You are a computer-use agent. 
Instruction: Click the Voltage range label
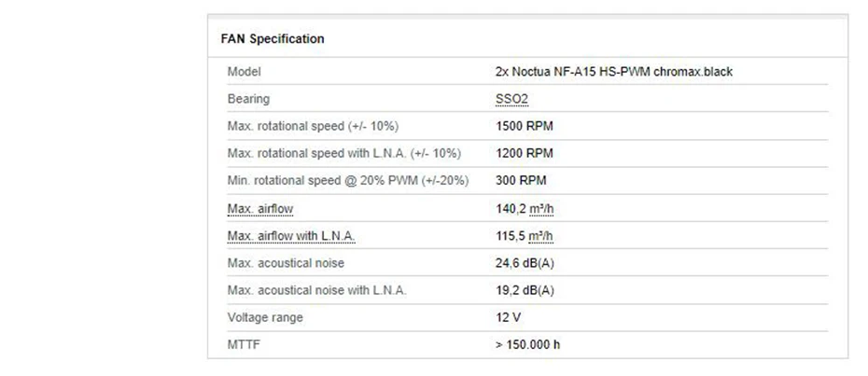click(265, 317)
